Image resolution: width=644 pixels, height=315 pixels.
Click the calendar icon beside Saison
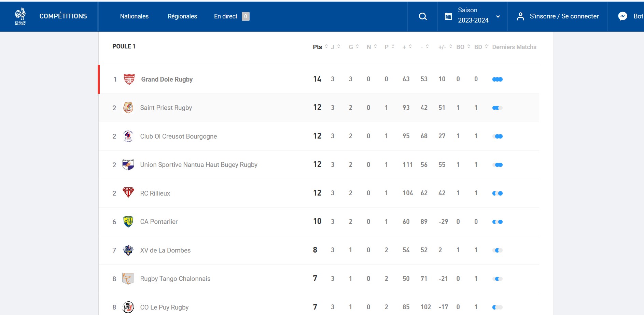pyautogui.click(x=448, y=16)
